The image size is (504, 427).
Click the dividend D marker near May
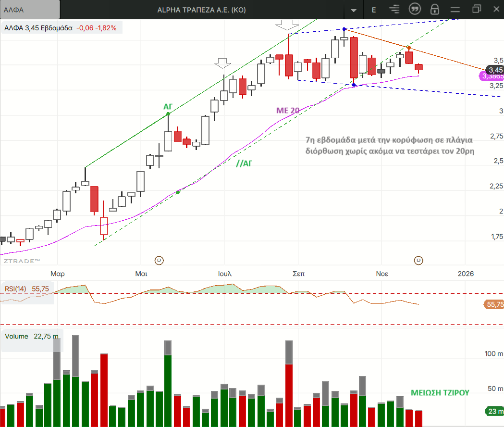click(159, 260)
